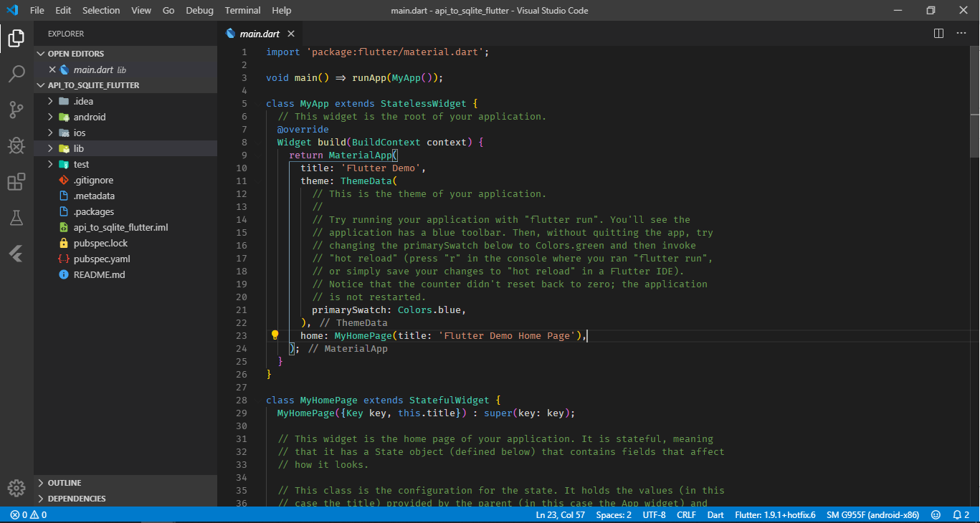
Task: Open notifications bell in status bar
Action: tap(960, 514)
